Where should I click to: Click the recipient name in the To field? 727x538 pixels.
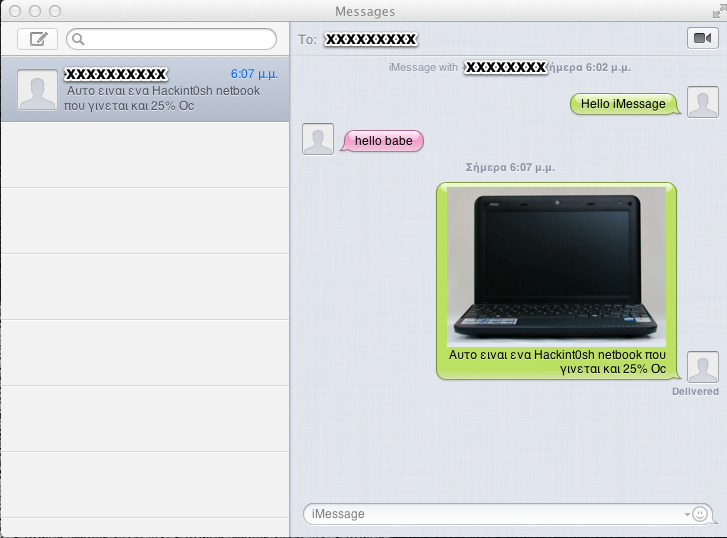point(371,39)
